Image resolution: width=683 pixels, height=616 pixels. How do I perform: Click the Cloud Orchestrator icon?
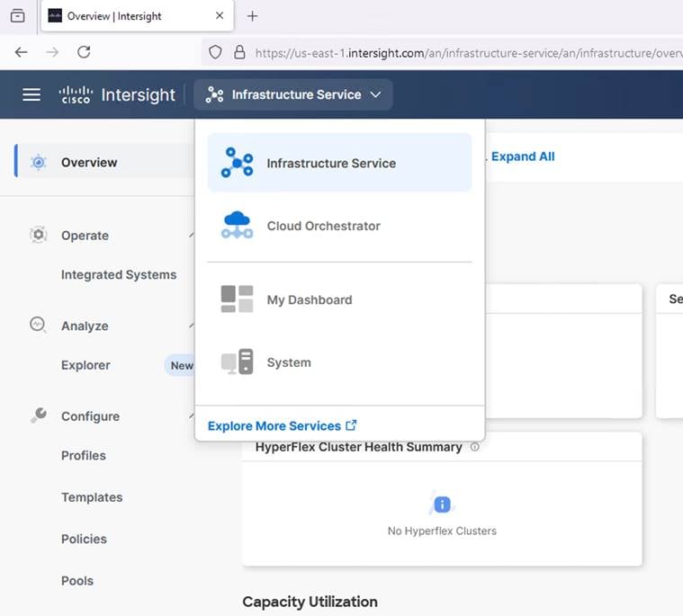tap(238, 226)
